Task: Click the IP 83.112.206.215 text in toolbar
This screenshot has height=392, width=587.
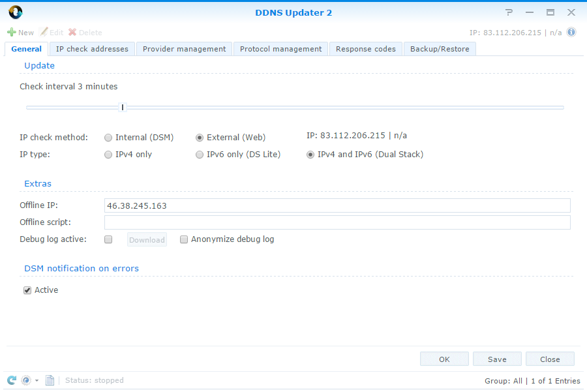Action: coord(515,33)
